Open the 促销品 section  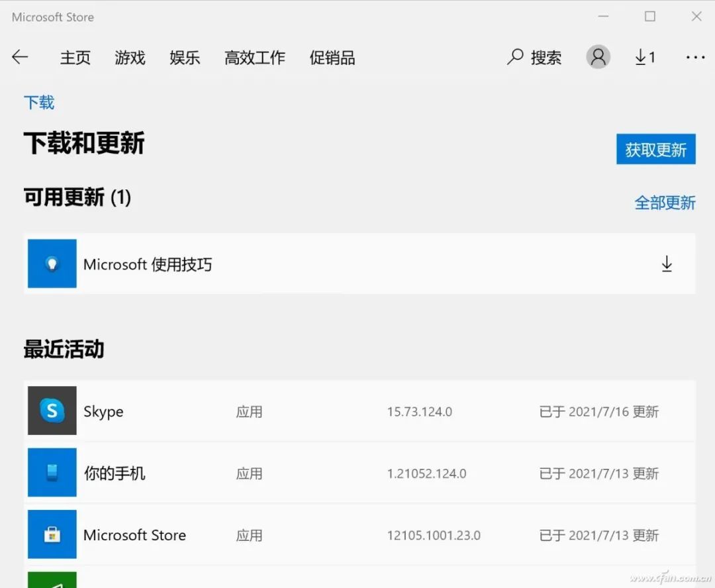332,58
